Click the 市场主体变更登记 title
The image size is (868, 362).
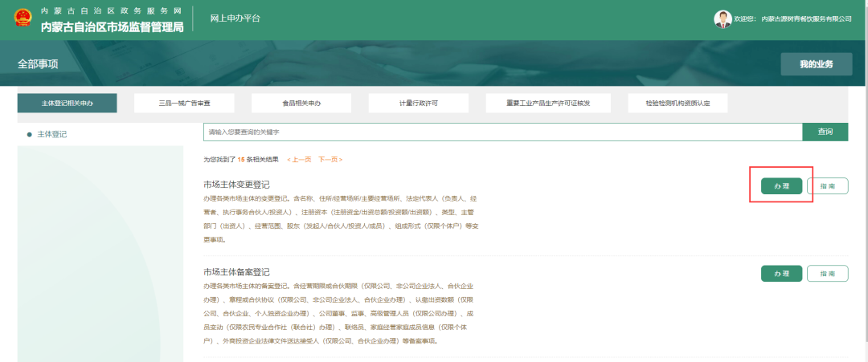tap(236, 185)
